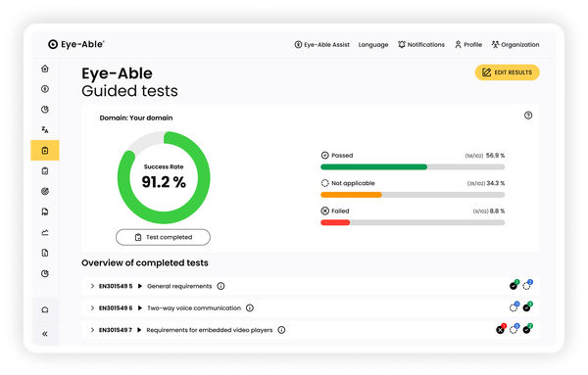The height and width of the screenshot is (375, 588).
Task: Click the Edit Results button
Action: [507, 72]
